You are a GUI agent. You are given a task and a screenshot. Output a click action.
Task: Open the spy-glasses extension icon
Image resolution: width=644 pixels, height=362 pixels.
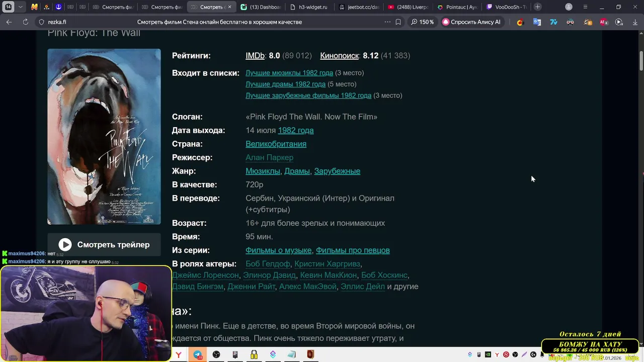pos(570,22)
